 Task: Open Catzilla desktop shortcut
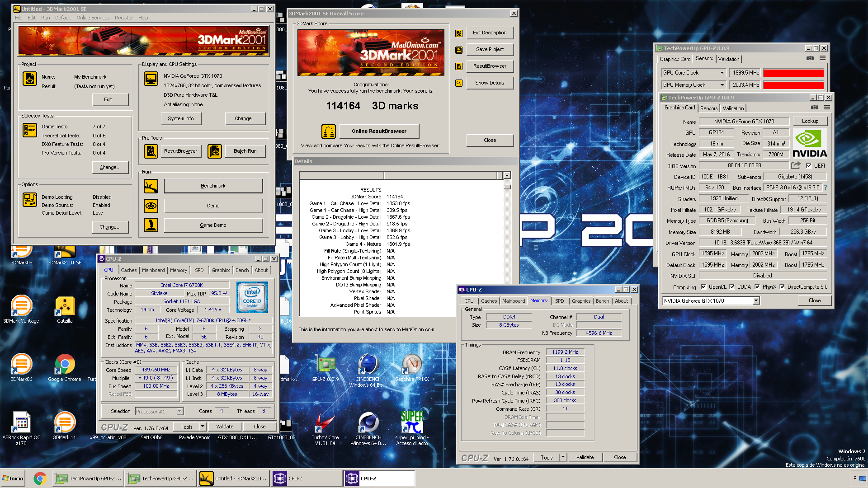65,310
